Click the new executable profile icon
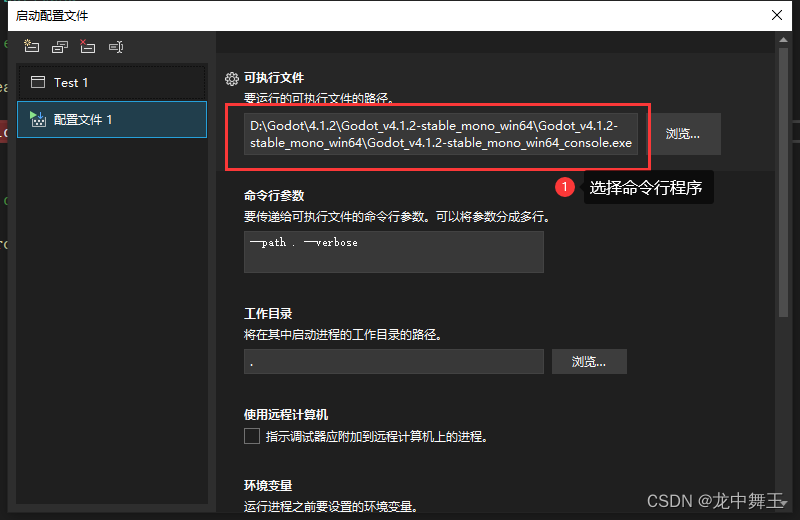The width and height of the screenshot is (800, 520). click(x=60, y=47)
